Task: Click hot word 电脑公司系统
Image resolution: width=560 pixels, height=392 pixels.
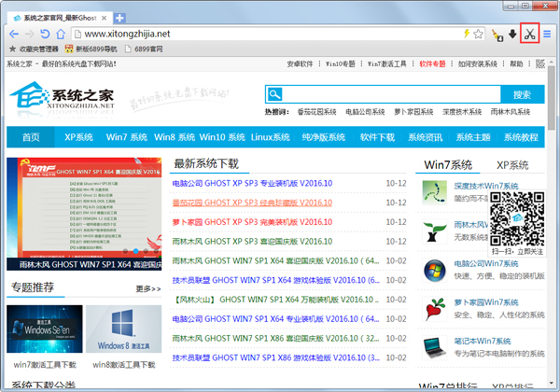Action: (365, 112)
